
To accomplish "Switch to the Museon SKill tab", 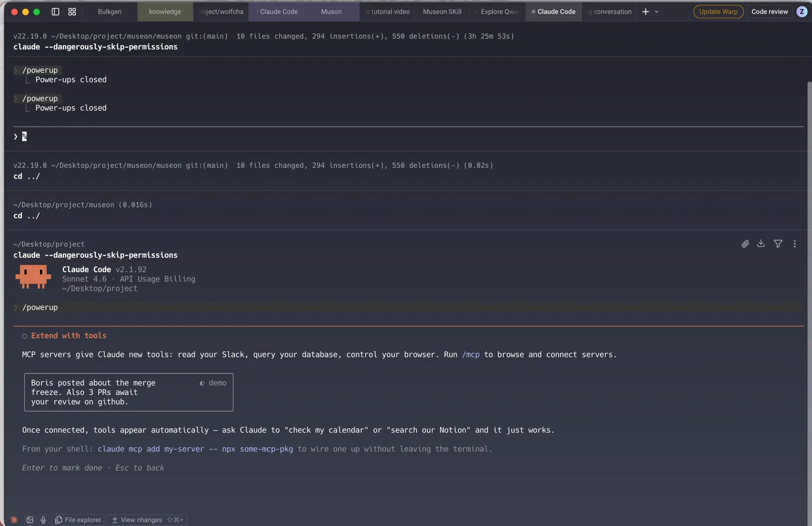I will (443, 12).
